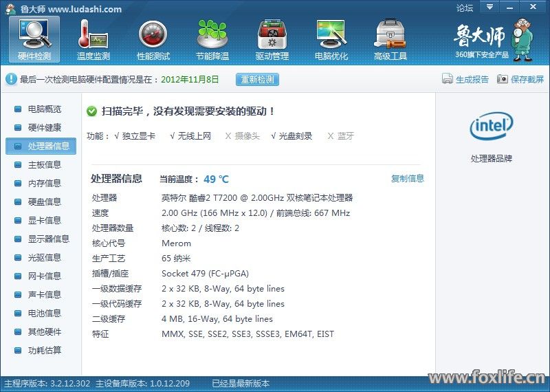Viewport: 550px width, 392px height.
Task: Switch to 显卡信息 graphics card info
Action: (44, 220)
